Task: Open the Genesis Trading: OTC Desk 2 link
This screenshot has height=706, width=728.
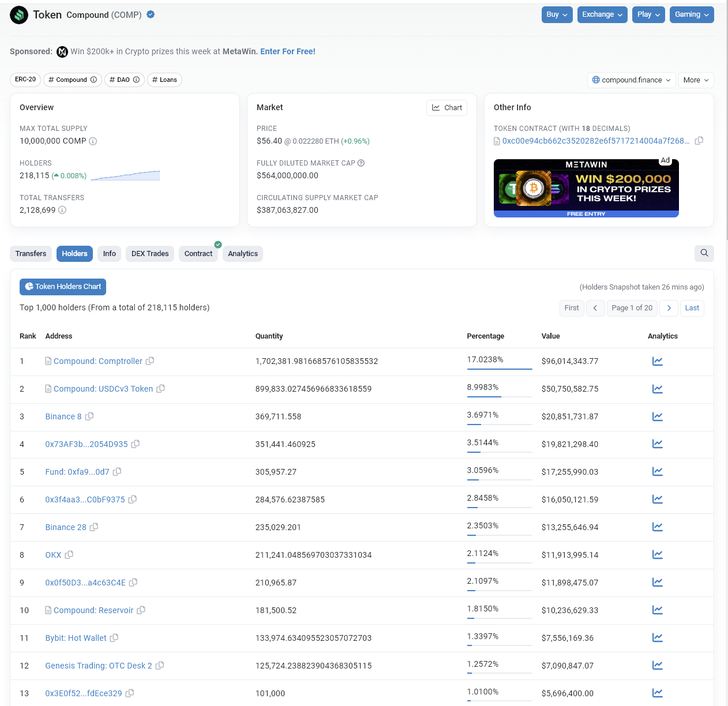Action: (99, 666)
